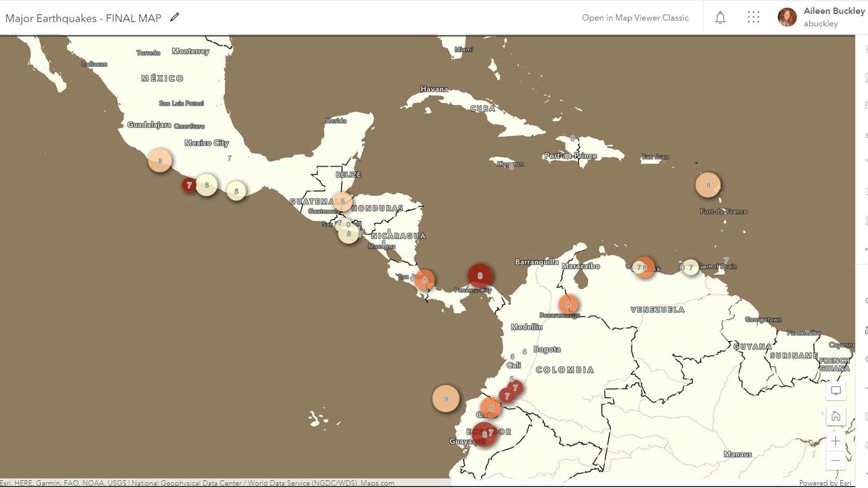Select the dark red 7 cluster off Mexico's coast
Image resolution: width=868 pixels, height=488 pixels.
pyautogui.click(x=189, y=185)
